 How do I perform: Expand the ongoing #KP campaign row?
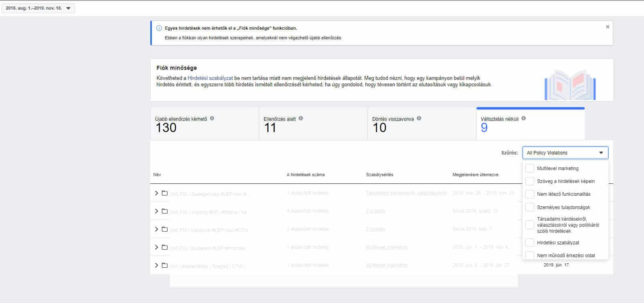156,211
